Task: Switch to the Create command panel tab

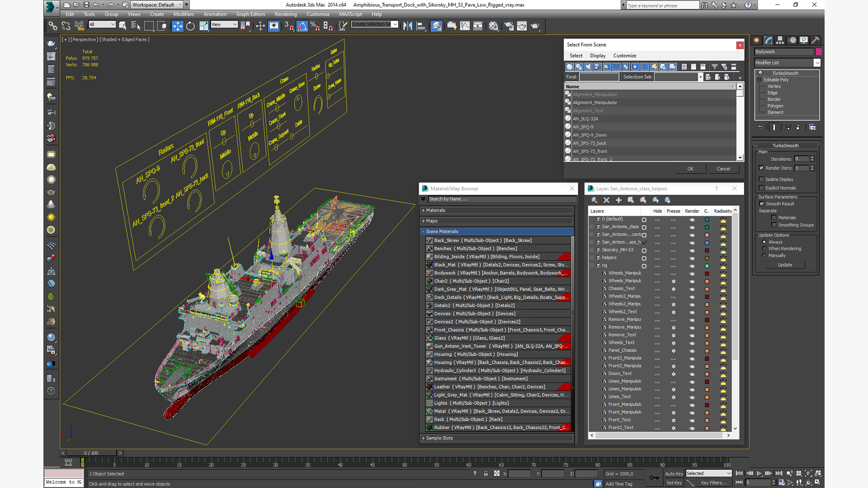Action: click(757, 40)
